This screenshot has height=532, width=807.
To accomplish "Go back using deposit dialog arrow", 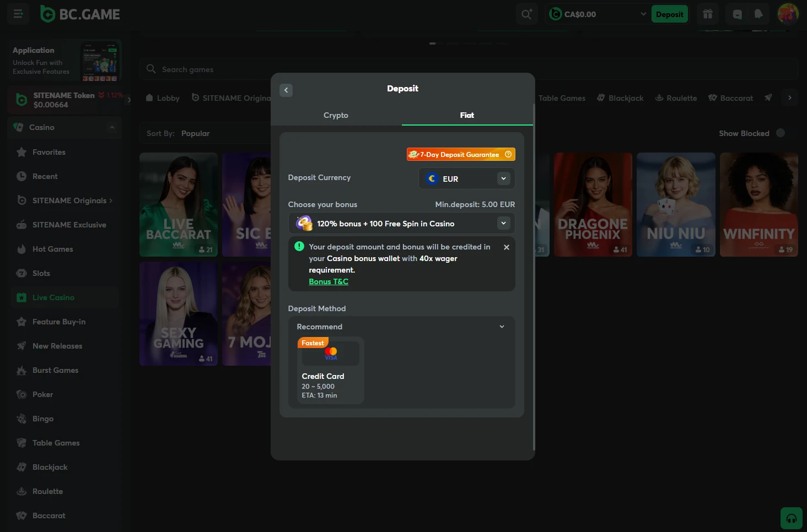I will (286, 90).
